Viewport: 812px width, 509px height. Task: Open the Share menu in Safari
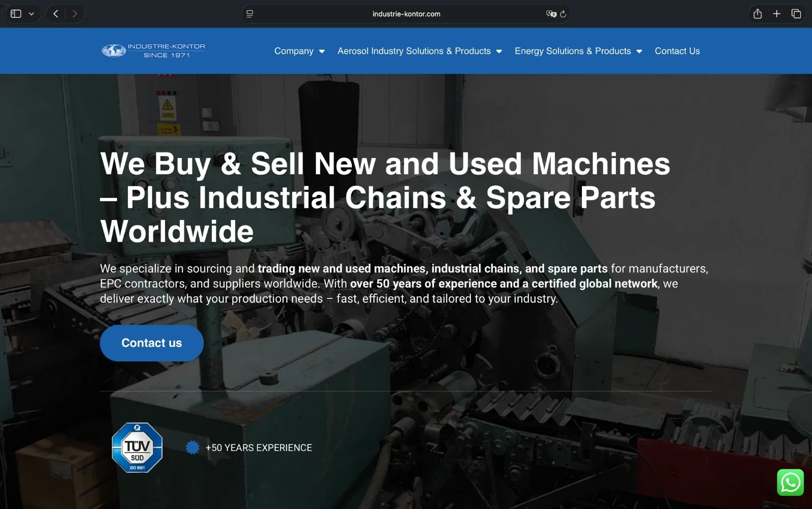pyautogui.click(x=758, y=14)
